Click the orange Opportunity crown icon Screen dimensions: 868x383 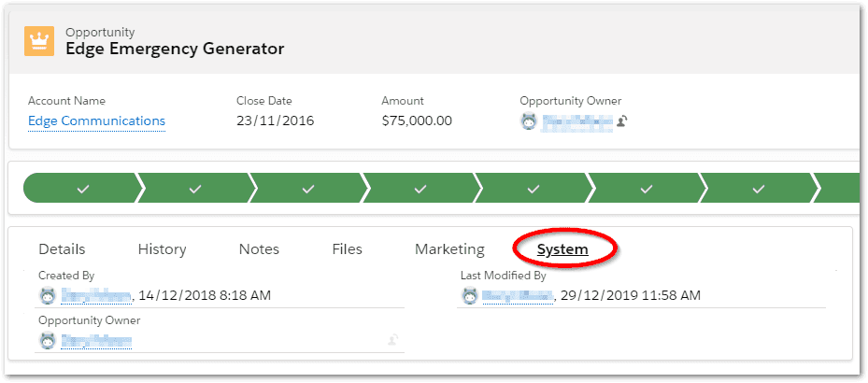[x=39, y=41]
